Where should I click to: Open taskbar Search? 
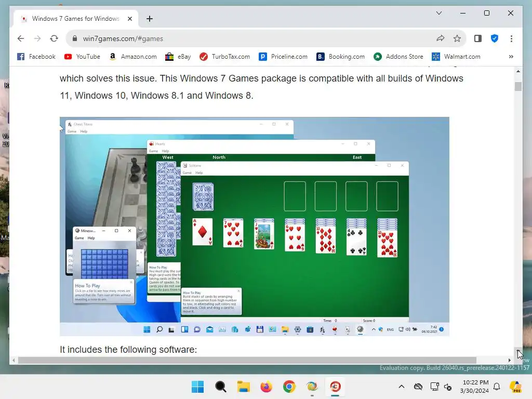pyautogui.click(x=220, y=387)
